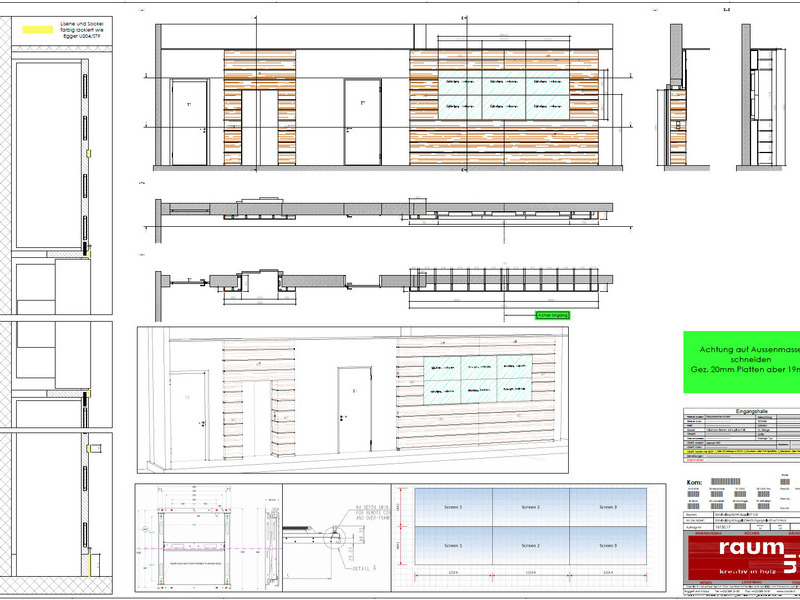800x600 pixels.
Task: Select the order number '16150.17'
Action: (723, 526)
